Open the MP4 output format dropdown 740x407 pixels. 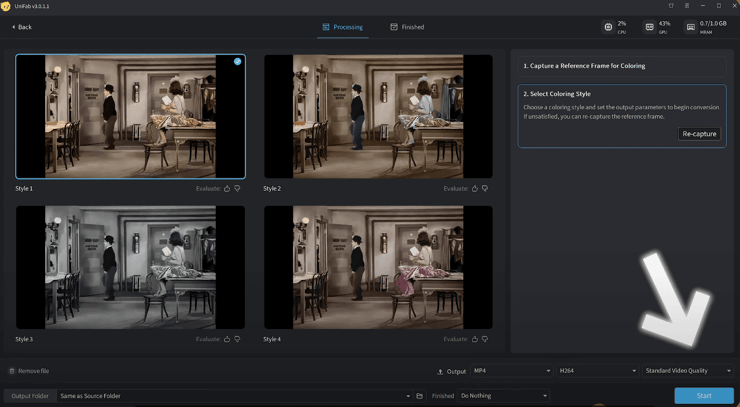tap(512, 371)
